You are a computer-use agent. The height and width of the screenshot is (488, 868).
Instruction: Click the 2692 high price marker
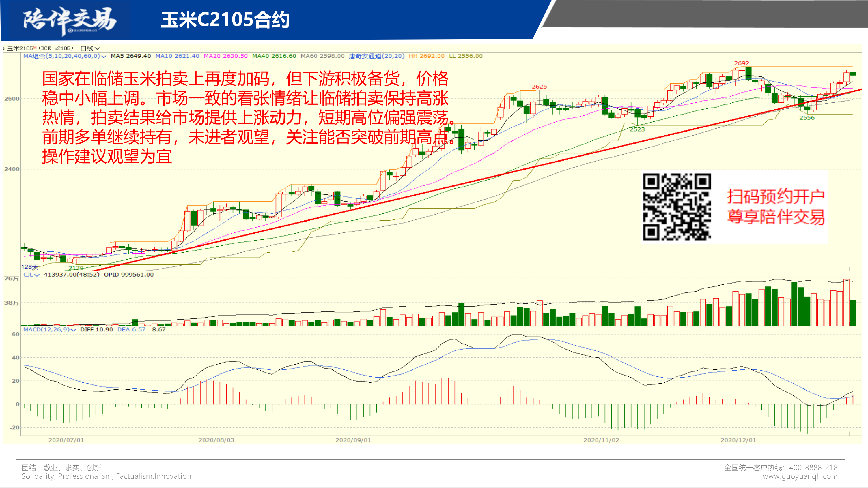point(741,63)
